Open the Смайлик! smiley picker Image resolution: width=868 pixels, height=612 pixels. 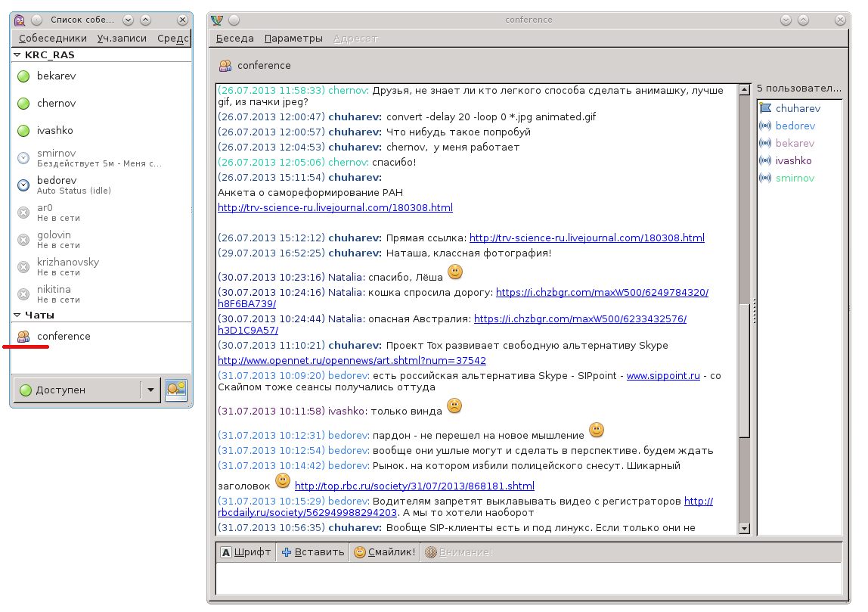[385, 552]
